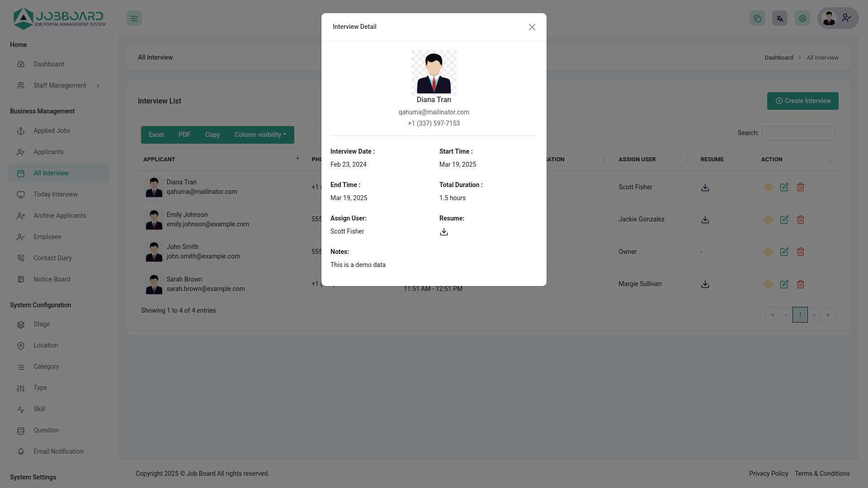Image resolution: width=868 pixels, height=488 pixels.
Task: View Sarah Brown's interview with eye icon
Action: pyautogui.click(x=769, y=284)
